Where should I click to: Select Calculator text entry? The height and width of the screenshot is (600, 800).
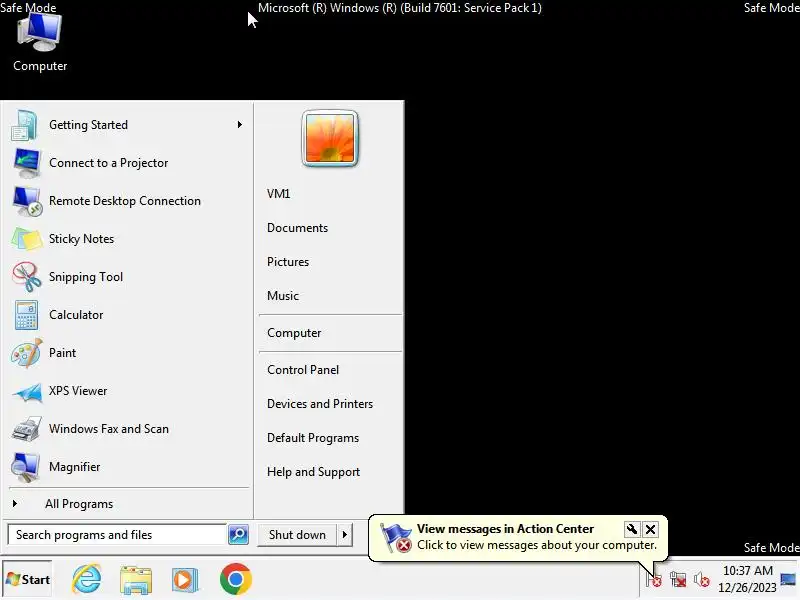76,315
